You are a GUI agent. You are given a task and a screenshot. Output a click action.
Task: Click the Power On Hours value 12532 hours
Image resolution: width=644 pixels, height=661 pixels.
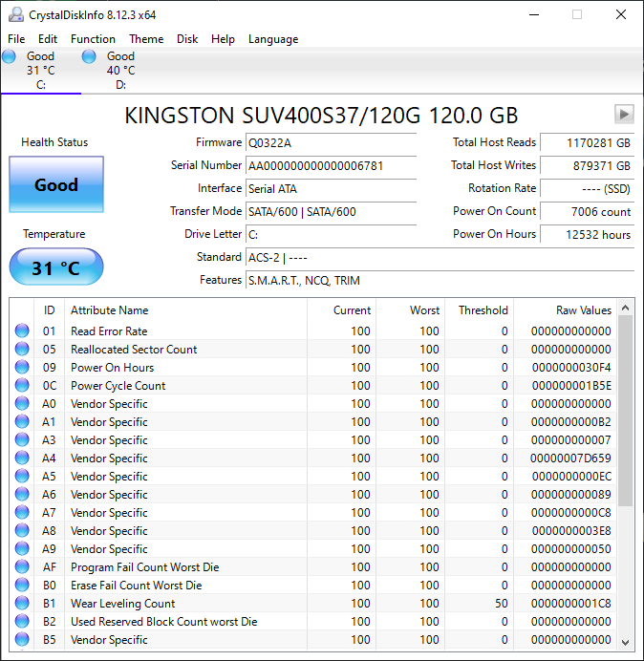point(587,234)
